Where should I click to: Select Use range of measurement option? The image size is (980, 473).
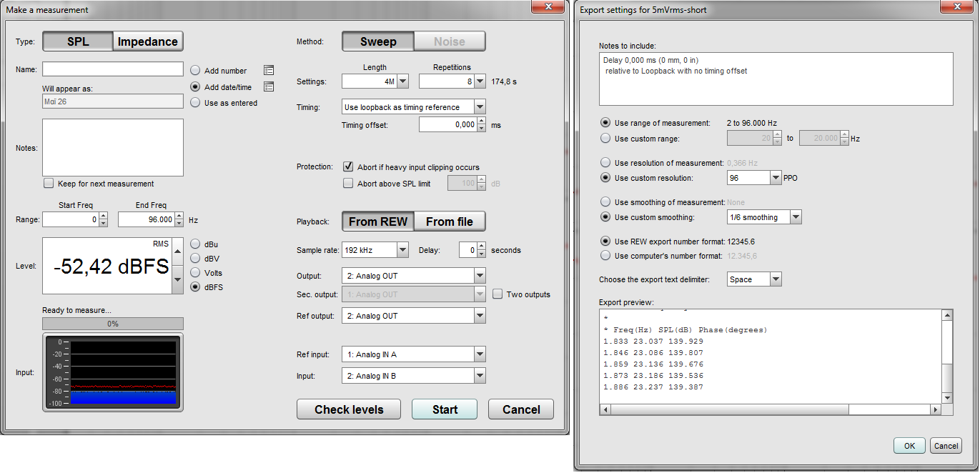point(605,123)
